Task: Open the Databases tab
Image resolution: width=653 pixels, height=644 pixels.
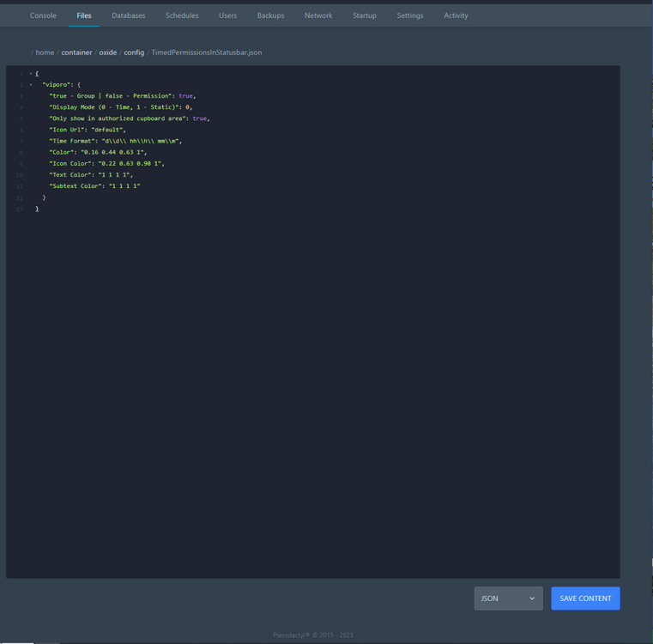Action: pos(128,15)
